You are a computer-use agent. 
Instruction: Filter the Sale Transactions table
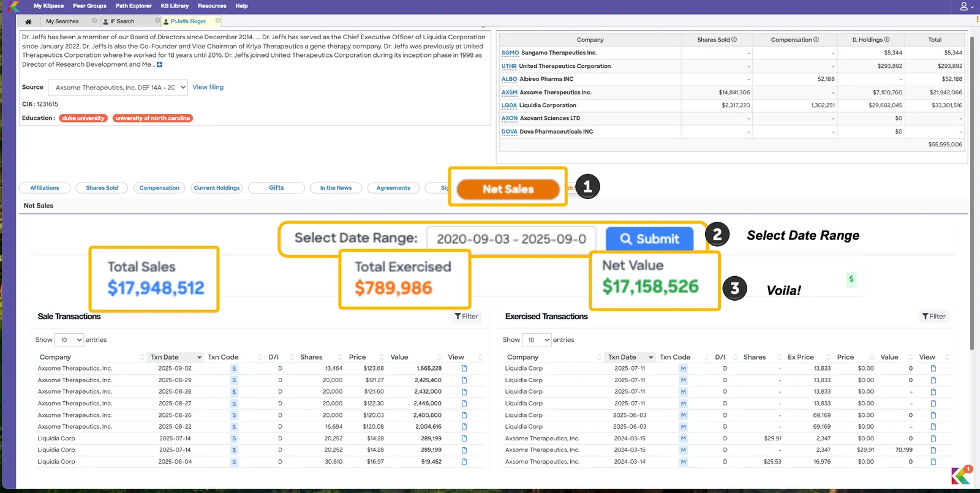467,317
